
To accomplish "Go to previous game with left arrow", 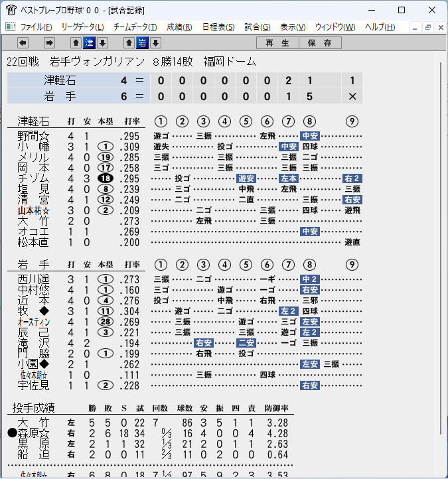I will pos(23,43).
